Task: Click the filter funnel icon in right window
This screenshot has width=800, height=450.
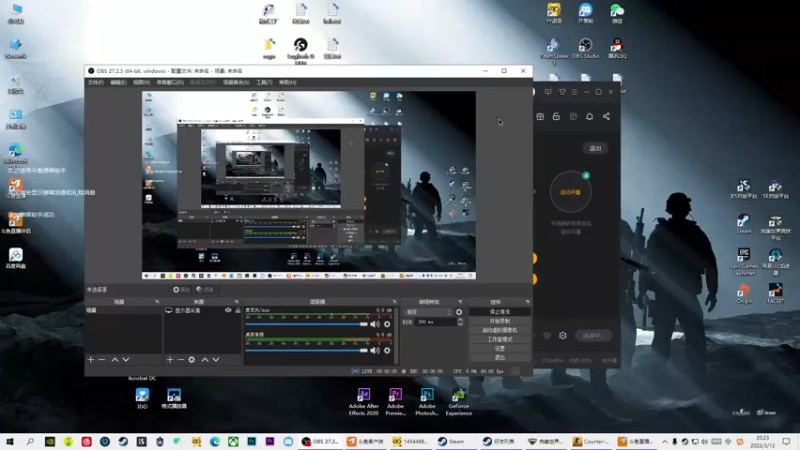Action: coord(562,92)
